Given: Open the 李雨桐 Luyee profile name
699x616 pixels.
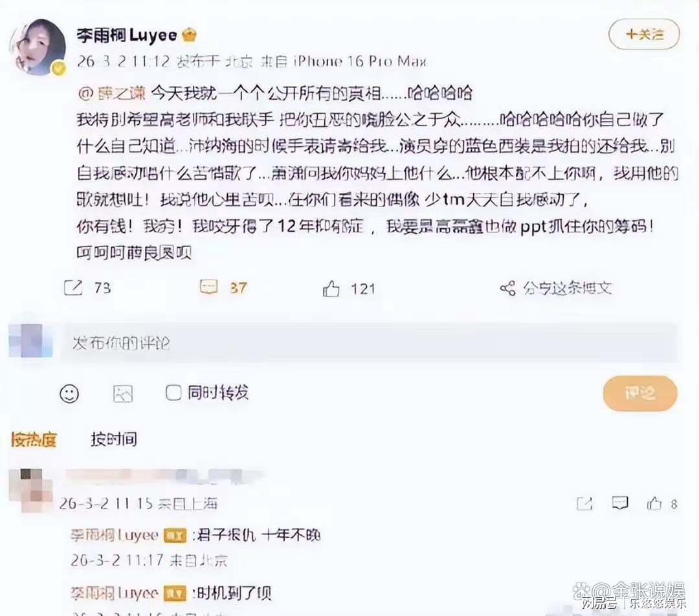Looking at the screenshot, I should pyautogui.click(x=127, y=35).
